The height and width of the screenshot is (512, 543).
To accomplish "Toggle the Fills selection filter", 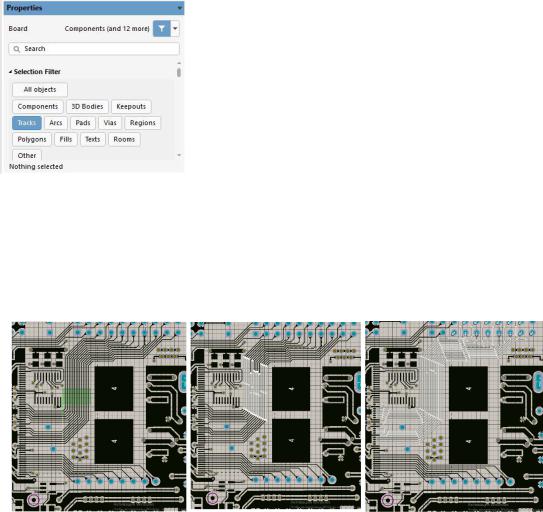I will click(66, 139).
